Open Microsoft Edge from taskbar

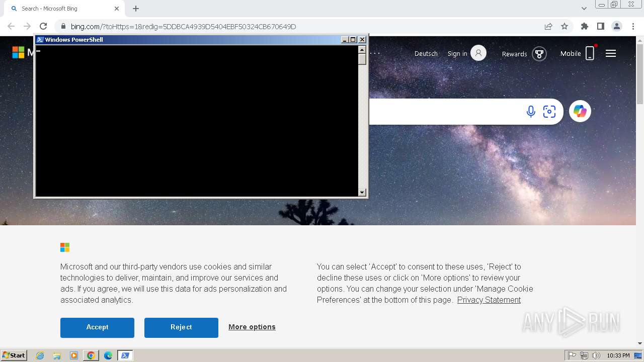click(108, 355)
